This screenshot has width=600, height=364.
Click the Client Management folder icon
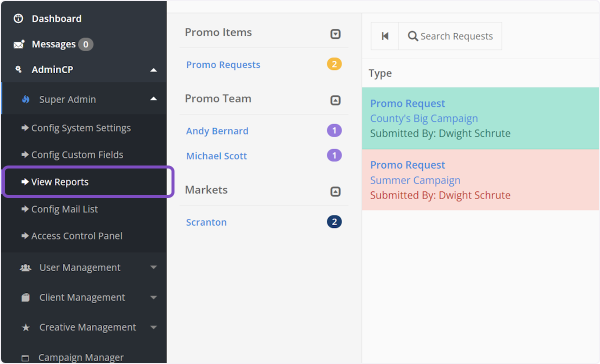tap(25, 297)
